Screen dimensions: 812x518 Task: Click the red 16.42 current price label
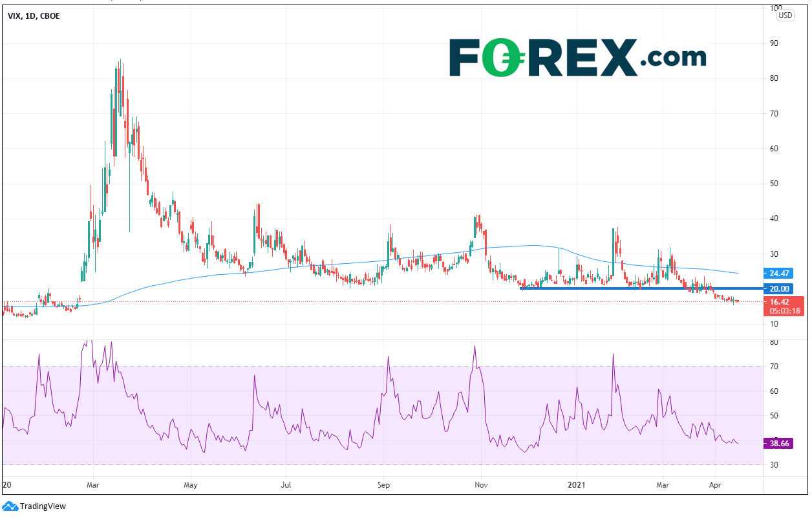784,301
